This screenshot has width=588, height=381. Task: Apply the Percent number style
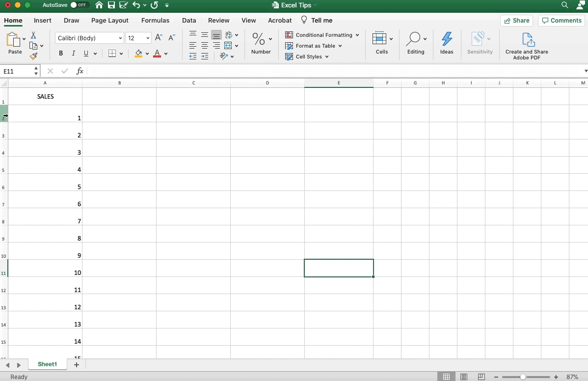258,38
